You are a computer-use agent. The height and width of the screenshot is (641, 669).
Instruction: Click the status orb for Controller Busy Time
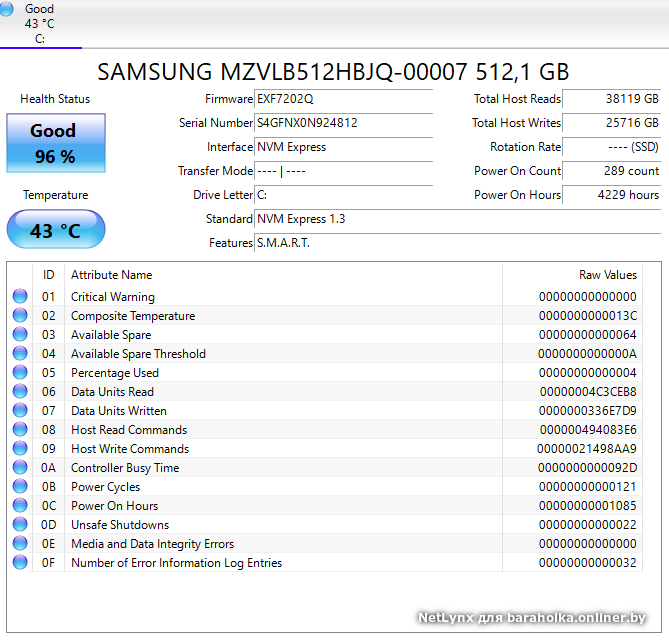(20, 467)
